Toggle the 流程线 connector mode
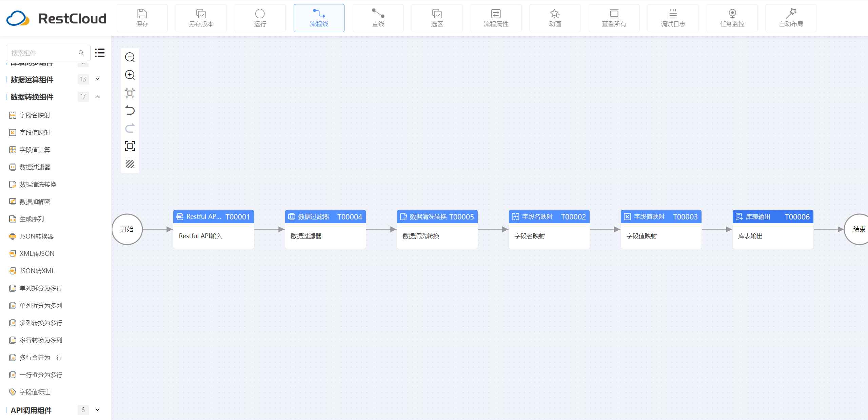868x420 pixels. click(x=319, y=18)
